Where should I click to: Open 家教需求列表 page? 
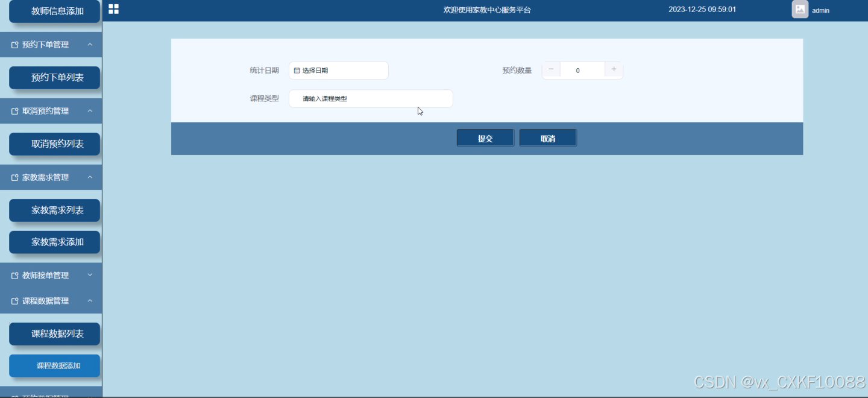tap(54, 210)
